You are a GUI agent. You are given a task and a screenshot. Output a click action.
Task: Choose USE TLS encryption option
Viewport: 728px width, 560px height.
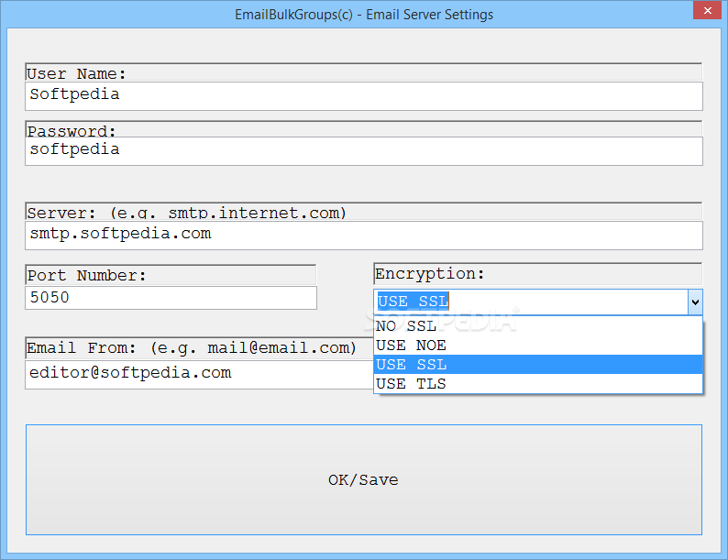(x=538, y=384)
